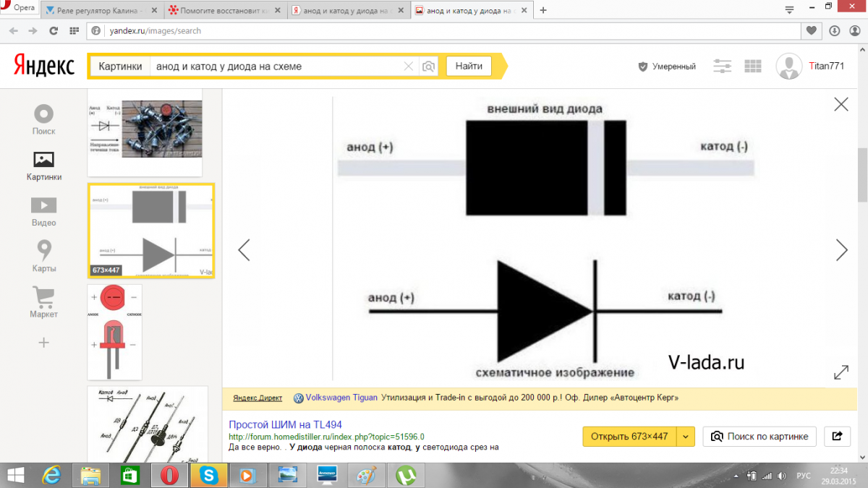
Task: Select the red LED thumbnail
Action: tap(114, 332)
